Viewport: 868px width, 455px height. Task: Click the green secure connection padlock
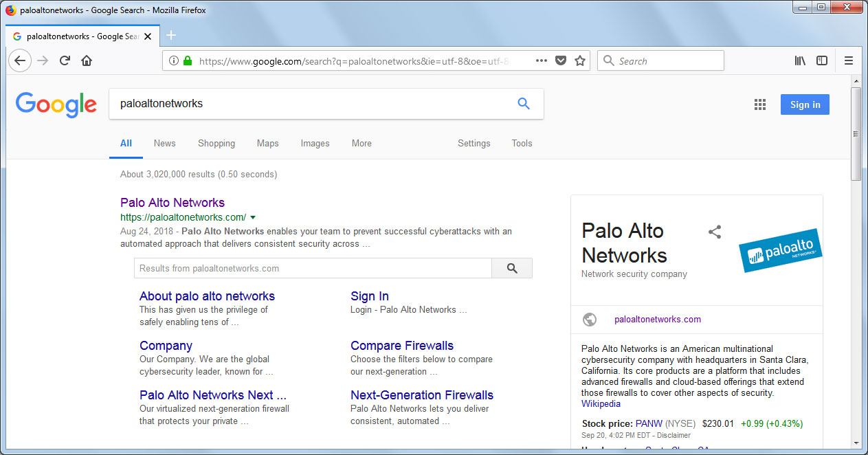coord(187,60)
